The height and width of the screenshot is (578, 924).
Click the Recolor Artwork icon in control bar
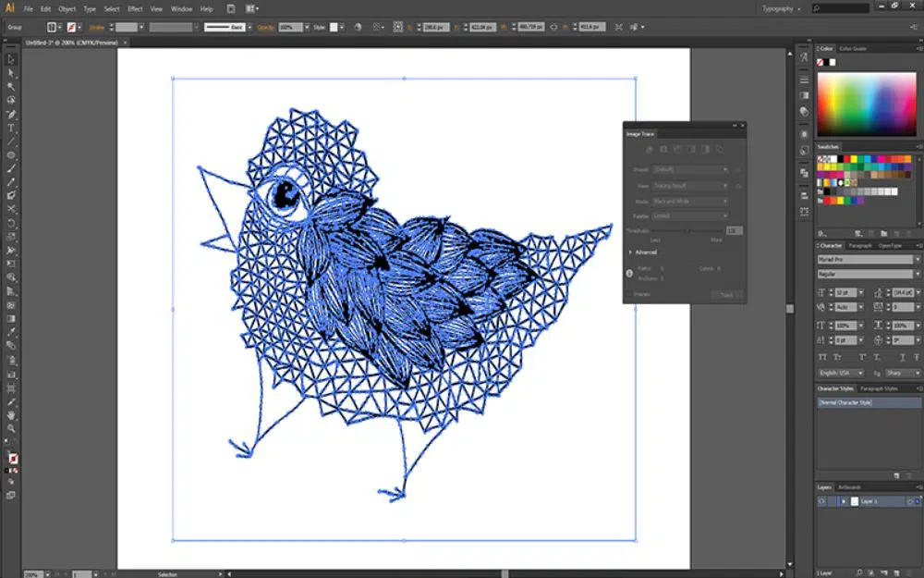coord(357,27)
